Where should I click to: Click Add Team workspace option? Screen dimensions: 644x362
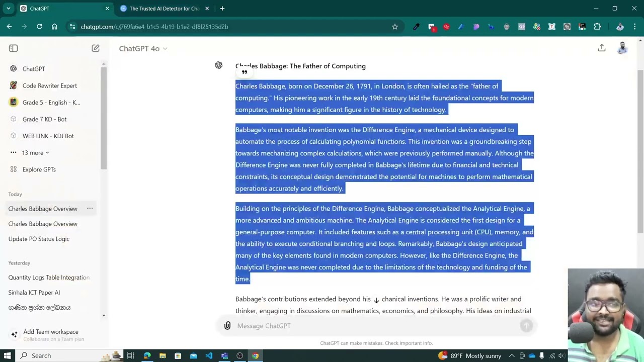point(50,335)
